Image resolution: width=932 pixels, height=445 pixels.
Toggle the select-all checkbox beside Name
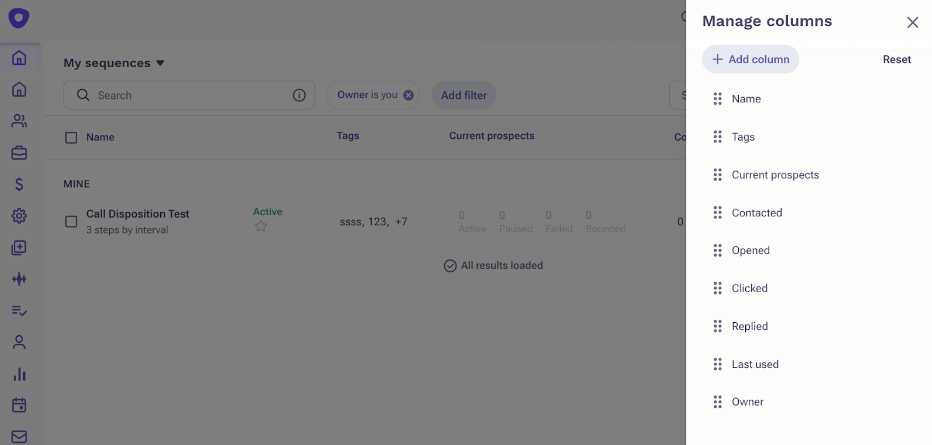tap(71, 138)
